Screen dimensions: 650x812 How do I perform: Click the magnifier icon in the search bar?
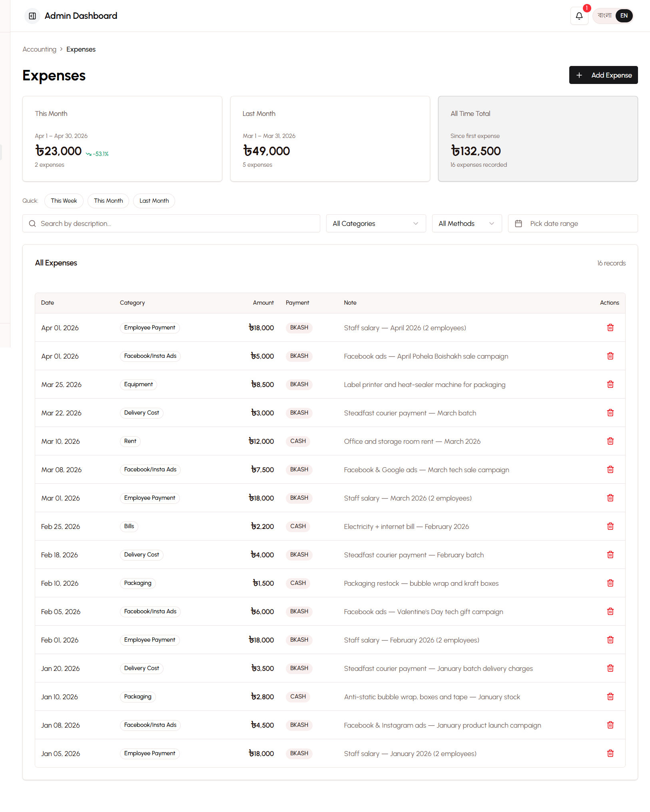(32, 223)
